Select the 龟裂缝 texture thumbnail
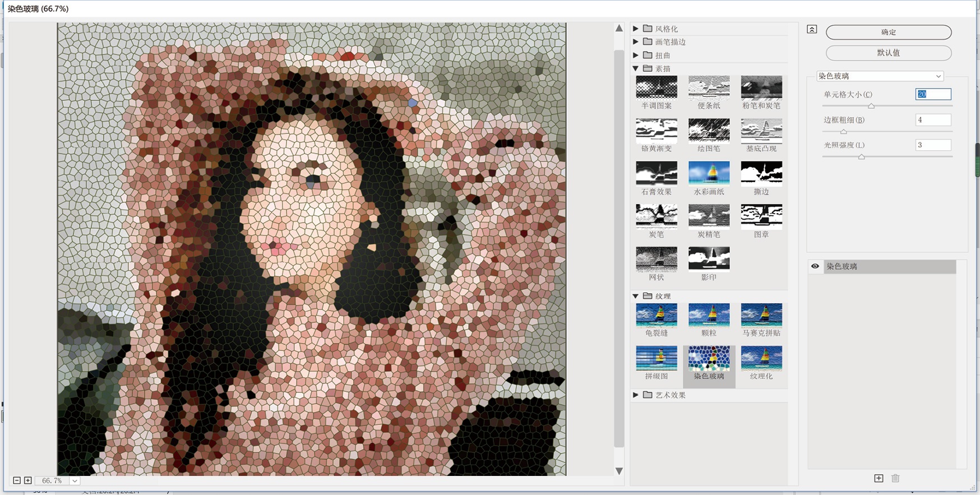This screenshot has height=495, width=980. click(x=657, y=314)
